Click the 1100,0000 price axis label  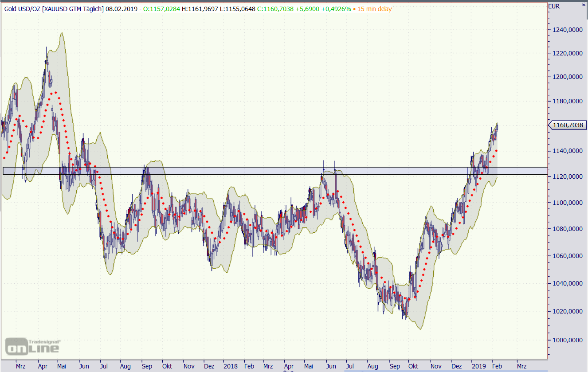(x=568, y=203)
